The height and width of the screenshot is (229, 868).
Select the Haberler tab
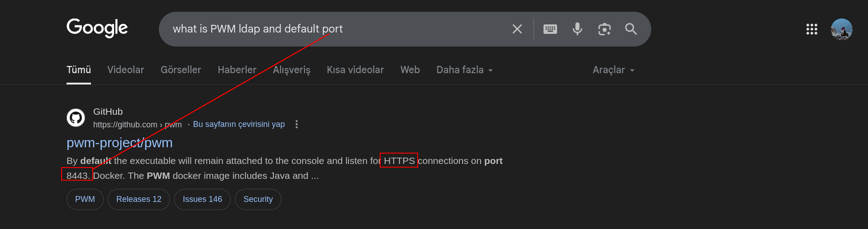point(237,70)
